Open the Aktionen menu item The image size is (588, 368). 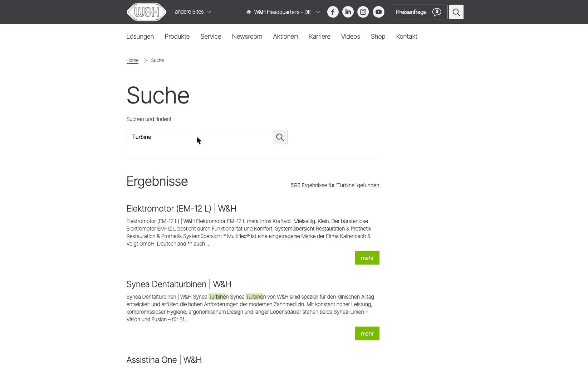(x=285, y=37)
